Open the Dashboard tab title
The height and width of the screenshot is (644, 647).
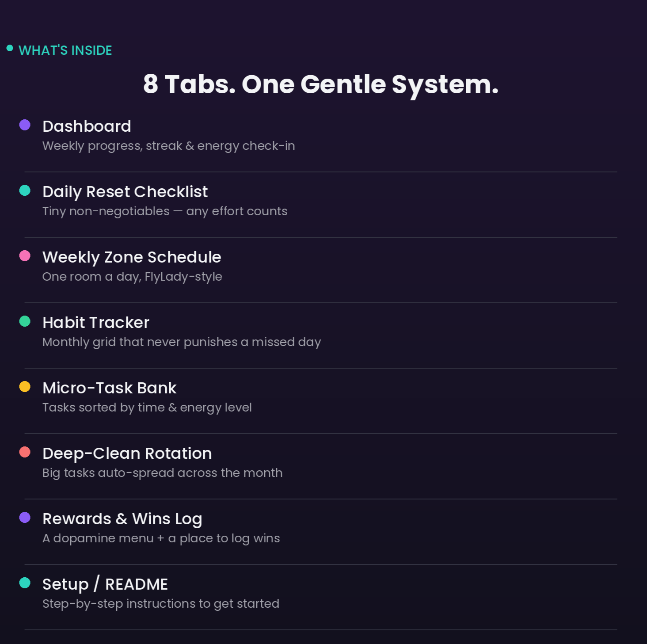point(87,126)
